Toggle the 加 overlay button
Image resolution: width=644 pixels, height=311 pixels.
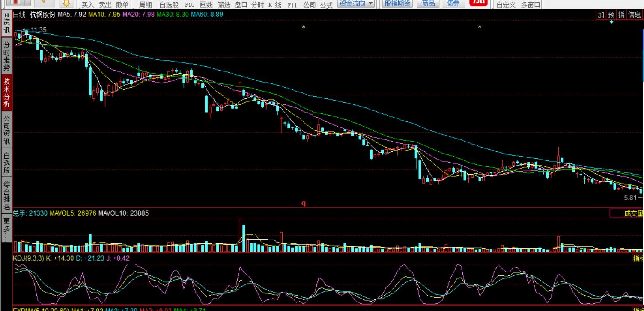601,15
